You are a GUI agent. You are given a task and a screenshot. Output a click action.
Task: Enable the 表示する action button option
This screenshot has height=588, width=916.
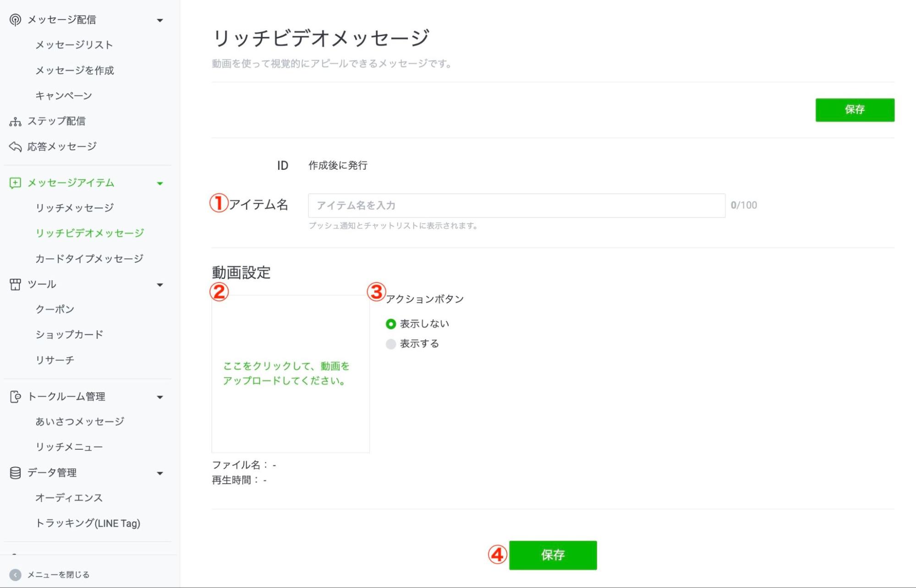click(x=390, y=343)
